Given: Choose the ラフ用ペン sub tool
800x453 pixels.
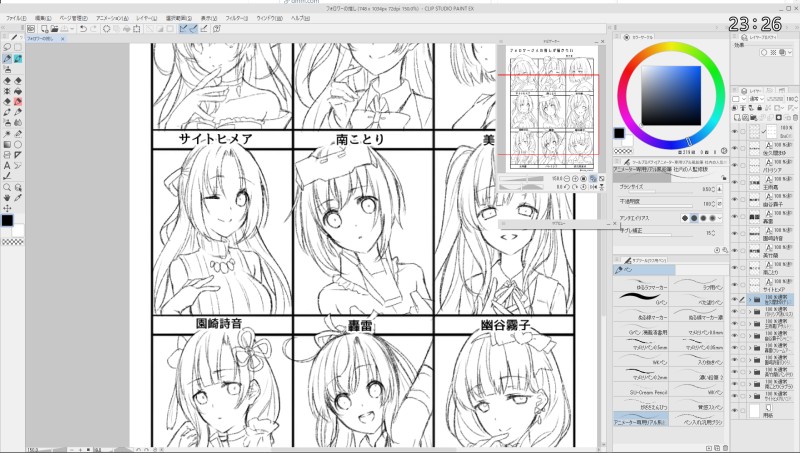Looking at the screenshot, I should [x=698, y=284].
